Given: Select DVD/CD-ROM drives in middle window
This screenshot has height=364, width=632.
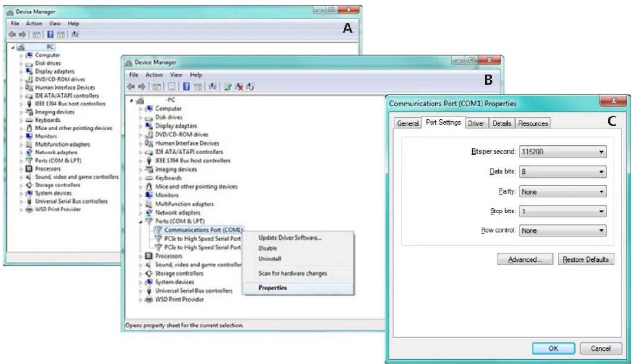Looking at the screenshot, I should point(182,135).
